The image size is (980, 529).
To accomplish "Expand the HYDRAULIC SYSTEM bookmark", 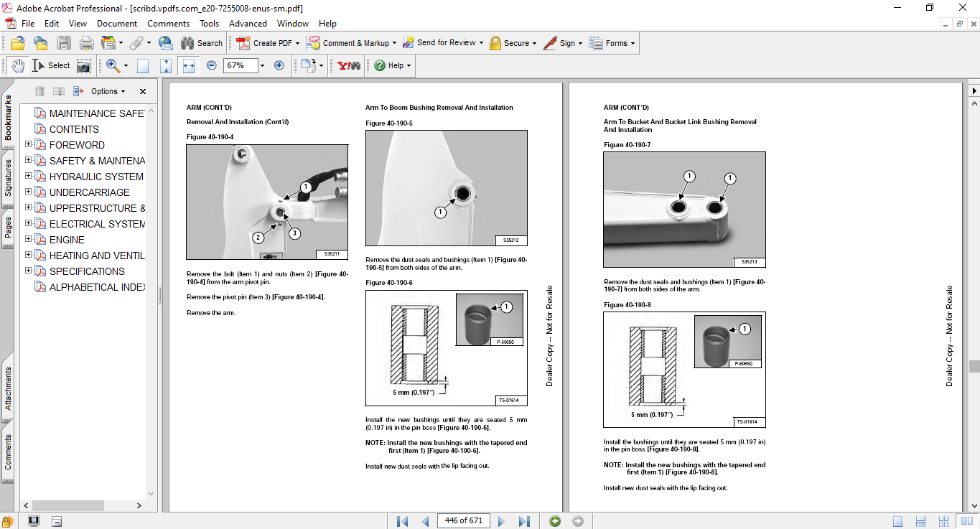I will (x=29, y=176).
